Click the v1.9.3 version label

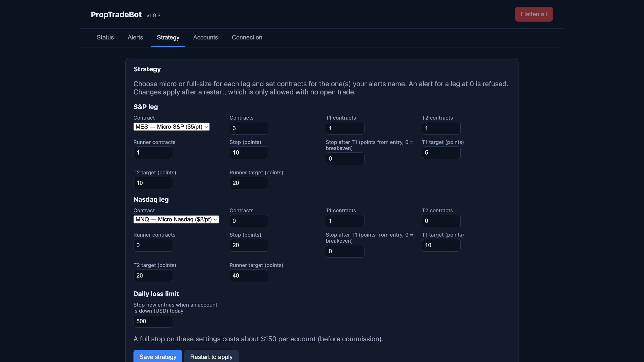click(x=153, y=15)
